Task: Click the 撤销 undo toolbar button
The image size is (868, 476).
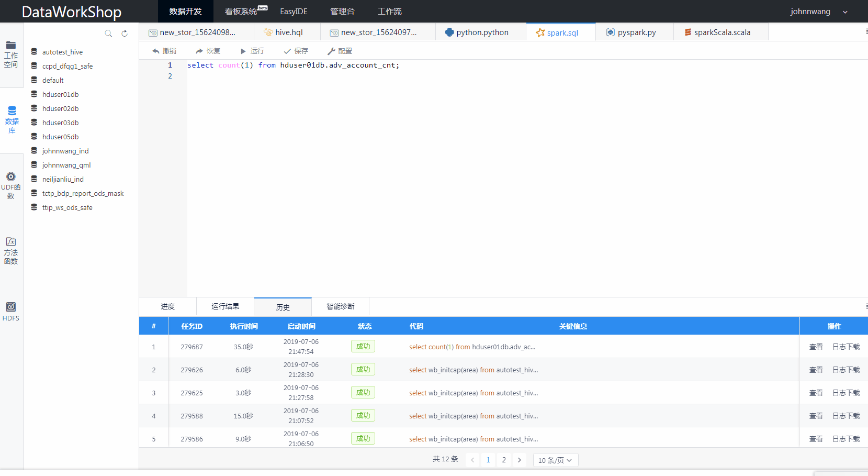Action: pos(164,51)
